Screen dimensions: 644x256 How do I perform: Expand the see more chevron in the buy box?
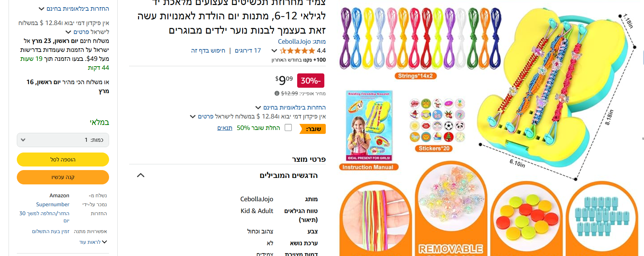coord(104,242)
